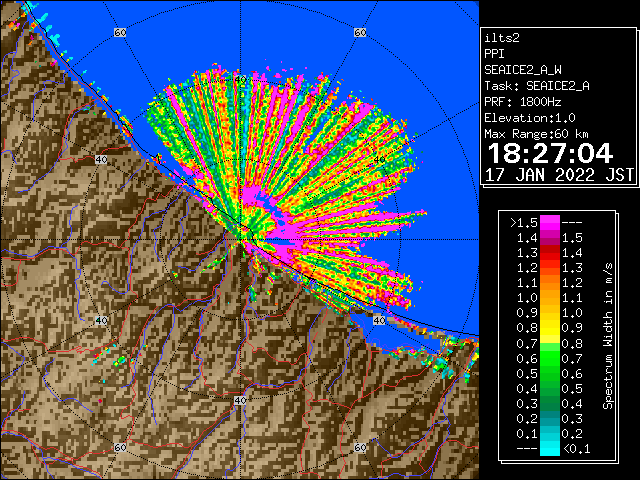Click the "<0.1" legend label

point(576,449)
